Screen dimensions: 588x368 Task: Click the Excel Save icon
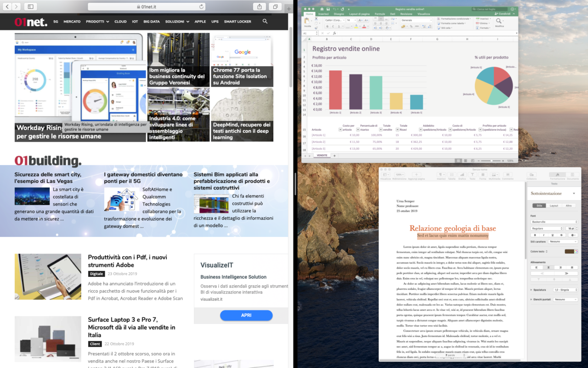tap(327, 9)
